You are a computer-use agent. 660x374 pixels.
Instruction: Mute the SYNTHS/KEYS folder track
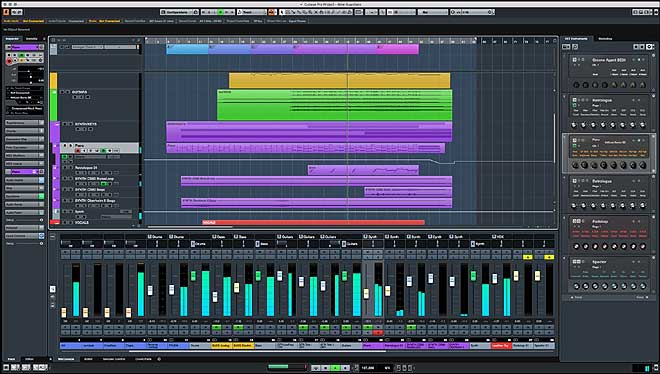point(65,124)
